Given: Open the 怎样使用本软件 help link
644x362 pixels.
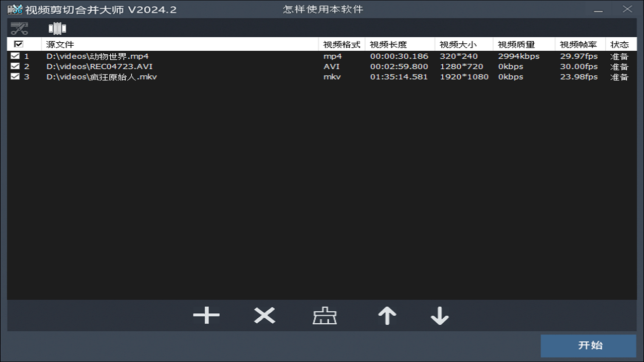Looking at the screenshot, I should (x=323, y=10).
